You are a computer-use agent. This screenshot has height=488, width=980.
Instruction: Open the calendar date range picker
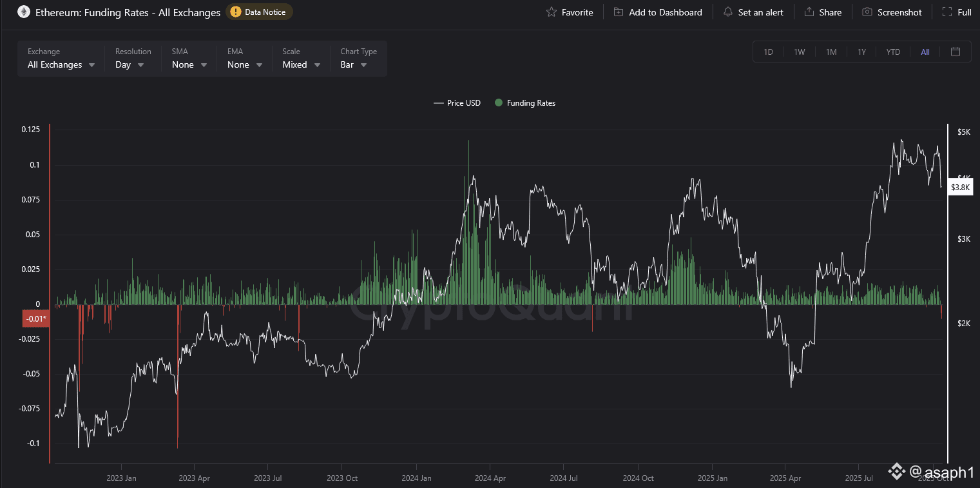pos(956,52)
